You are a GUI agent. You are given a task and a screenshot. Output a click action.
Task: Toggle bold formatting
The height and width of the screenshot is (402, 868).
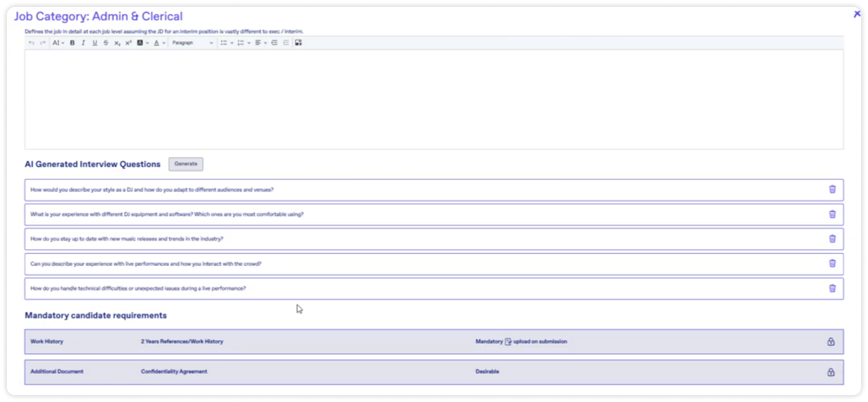pyautogui.click(x=72, y=42)
